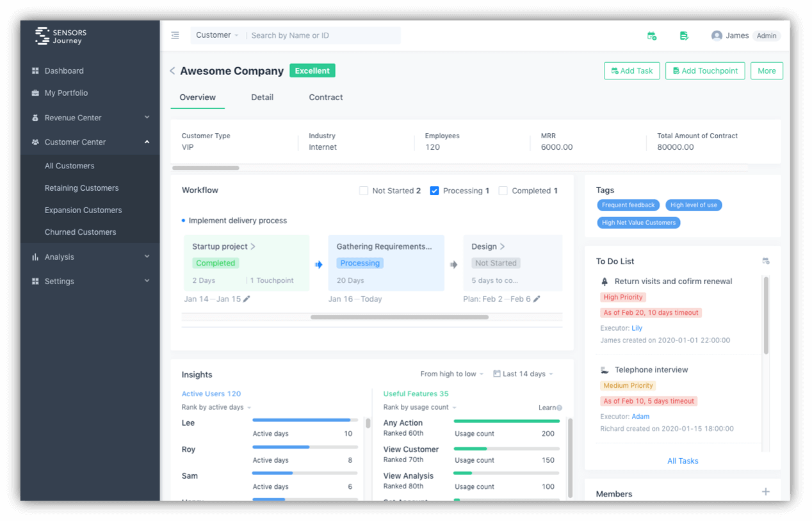The height and width of the screenshot is (521, 812).
Task: Add a task via To Do List calendar icon
Action: tap(766, 261)
